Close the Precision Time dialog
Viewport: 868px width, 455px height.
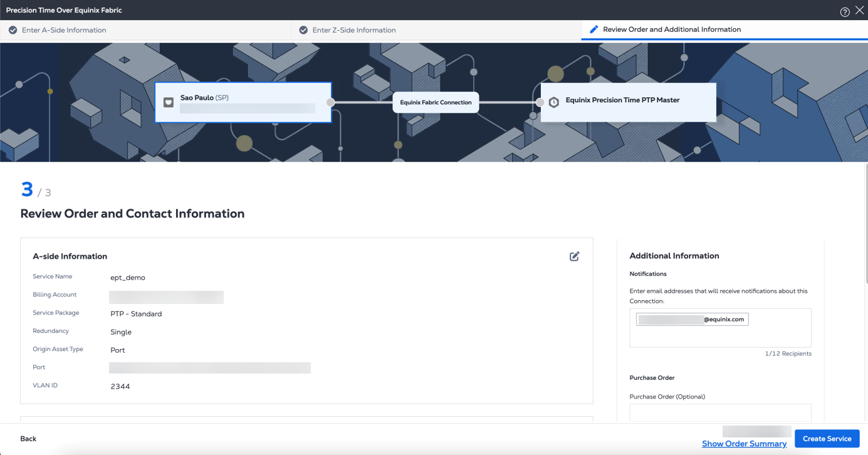point(860,10)
